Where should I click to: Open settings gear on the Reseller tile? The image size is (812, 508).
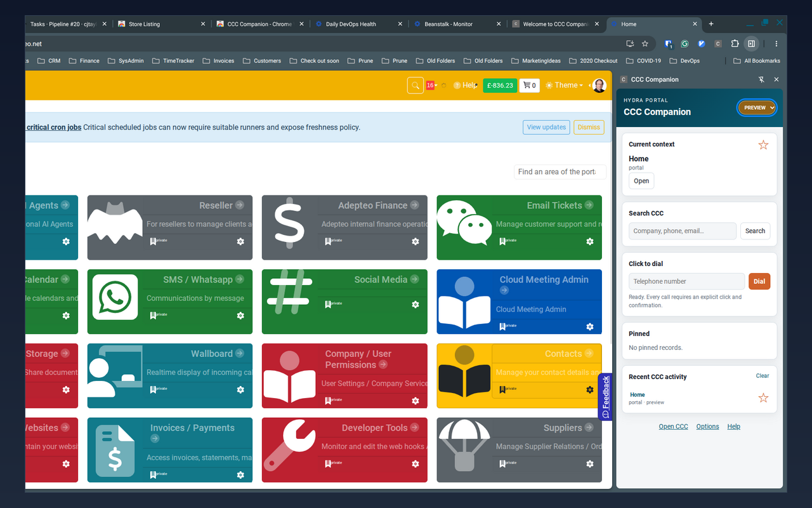[240, 241]
